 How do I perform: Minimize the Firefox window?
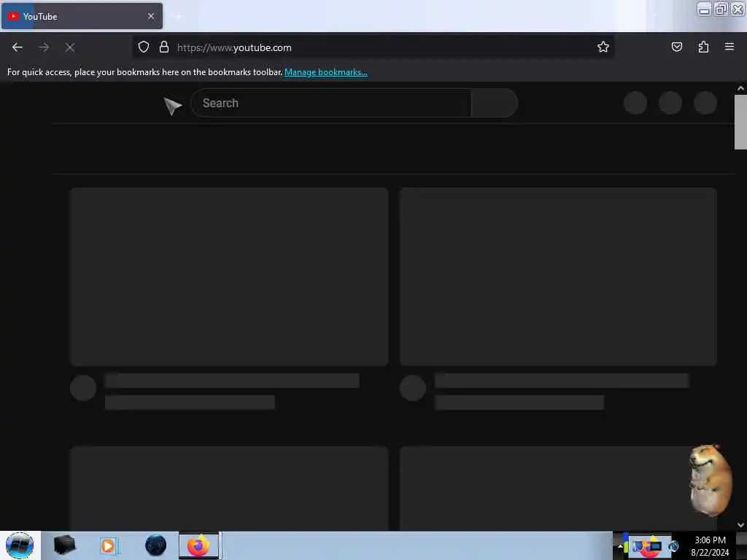pyautogui.click(x=704, y=9)
